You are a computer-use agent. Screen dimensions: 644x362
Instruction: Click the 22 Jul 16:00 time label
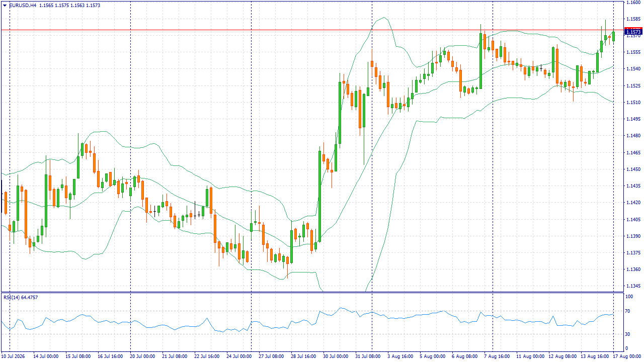point(207,356)
